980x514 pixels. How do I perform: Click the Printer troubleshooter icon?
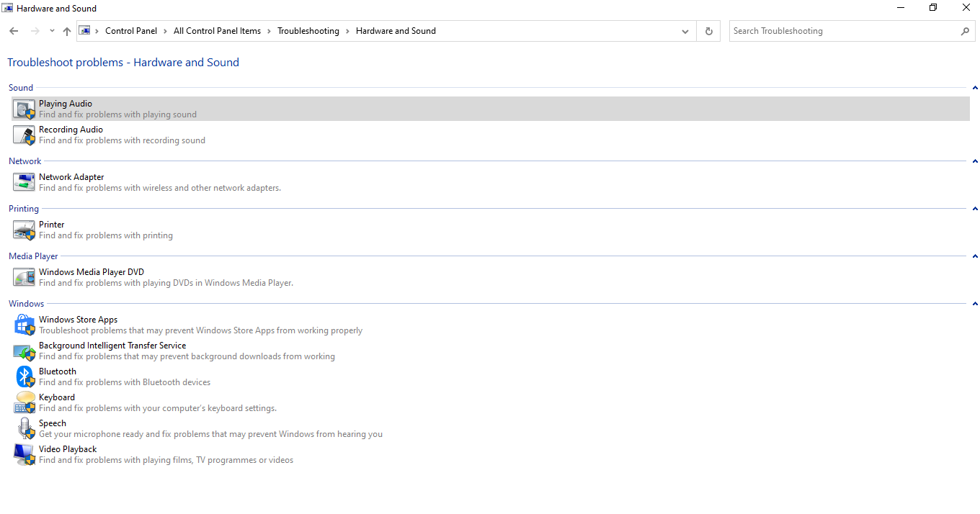(24, 230)
